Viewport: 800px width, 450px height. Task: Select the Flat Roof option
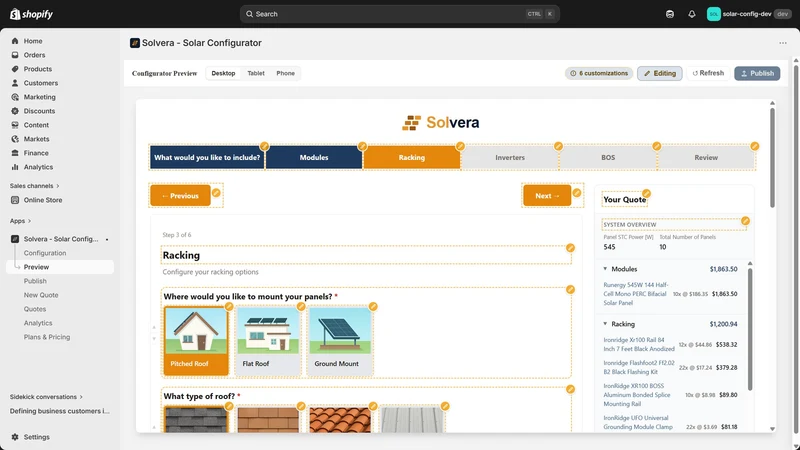(x=268, y=341)
